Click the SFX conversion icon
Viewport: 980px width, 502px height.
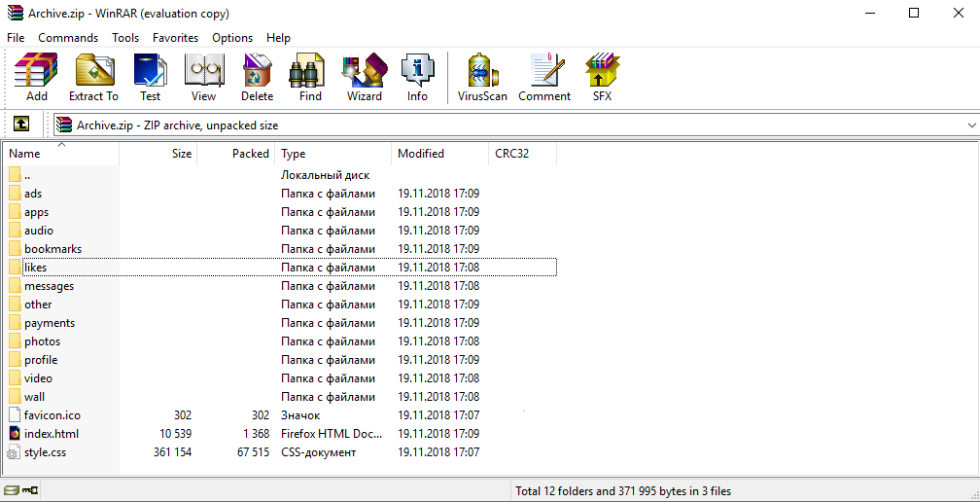pos(602,77)
